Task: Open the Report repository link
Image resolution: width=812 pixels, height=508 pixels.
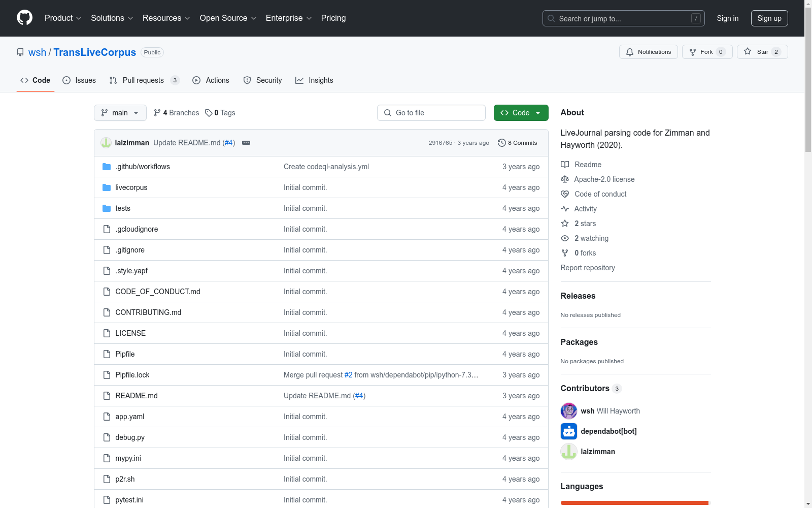Action: click(x=588, y=268)
